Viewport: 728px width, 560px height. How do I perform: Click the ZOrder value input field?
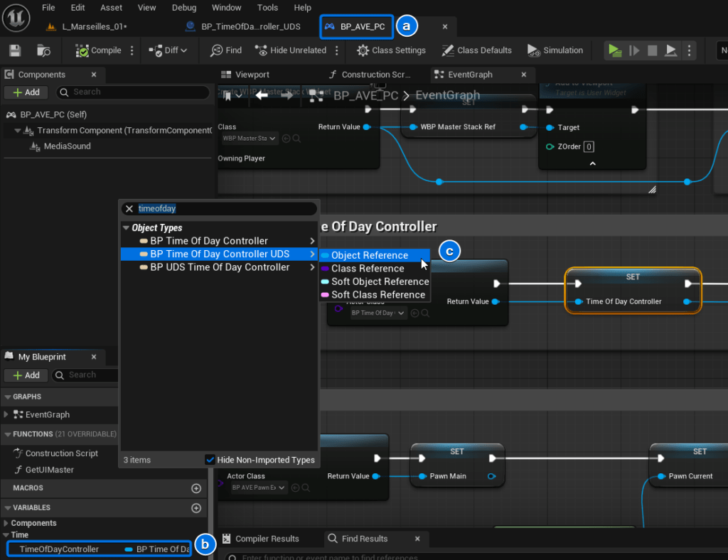tap(589, 147)
